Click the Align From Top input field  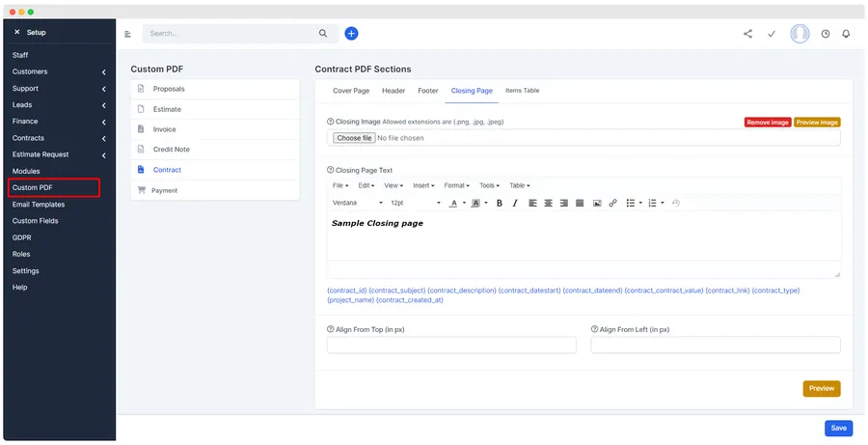click(451, 345)
